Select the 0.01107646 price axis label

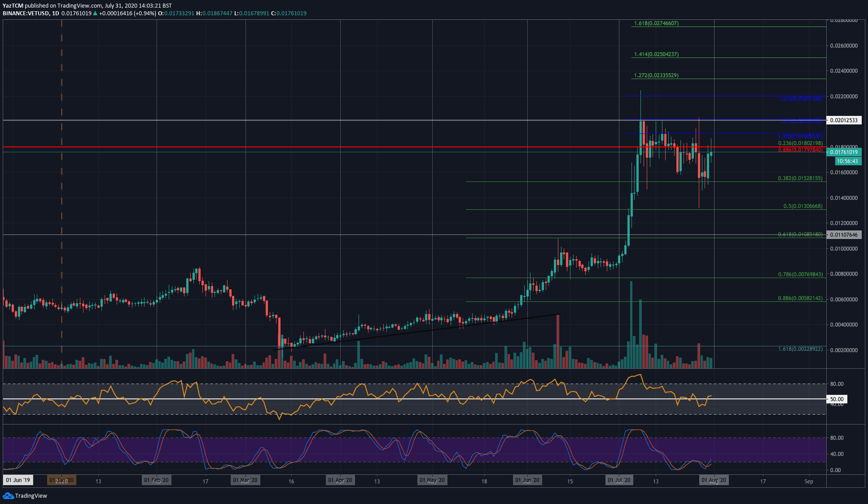point(844,234)
